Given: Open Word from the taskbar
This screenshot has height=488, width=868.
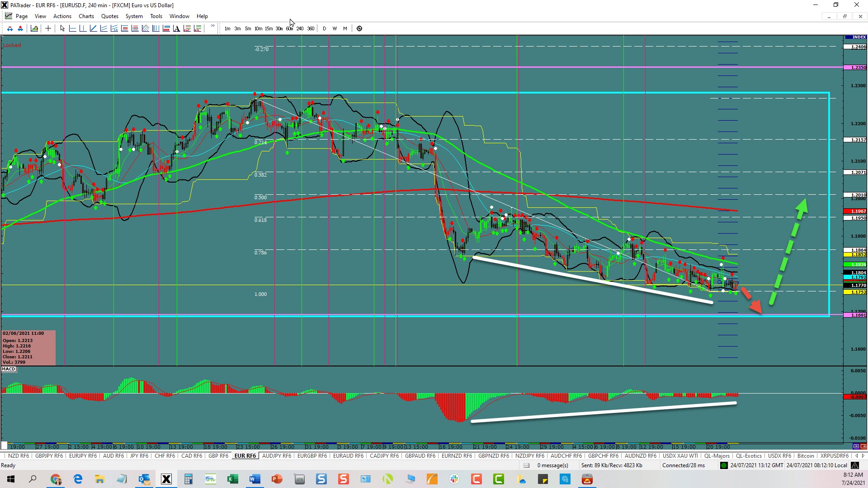Looking at the screenshot, I should 255,479.
